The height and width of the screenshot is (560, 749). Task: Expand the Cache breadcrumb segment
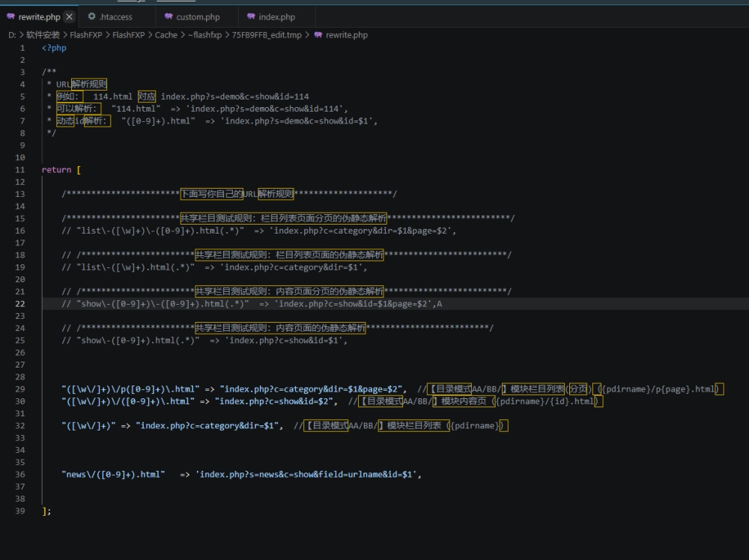(x=166, y=35)
